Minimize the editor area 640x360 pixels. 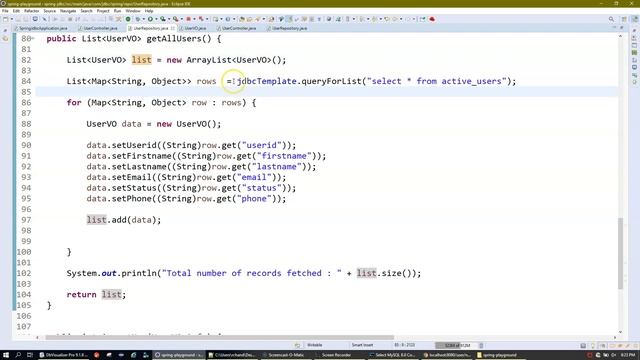[614, 27]
